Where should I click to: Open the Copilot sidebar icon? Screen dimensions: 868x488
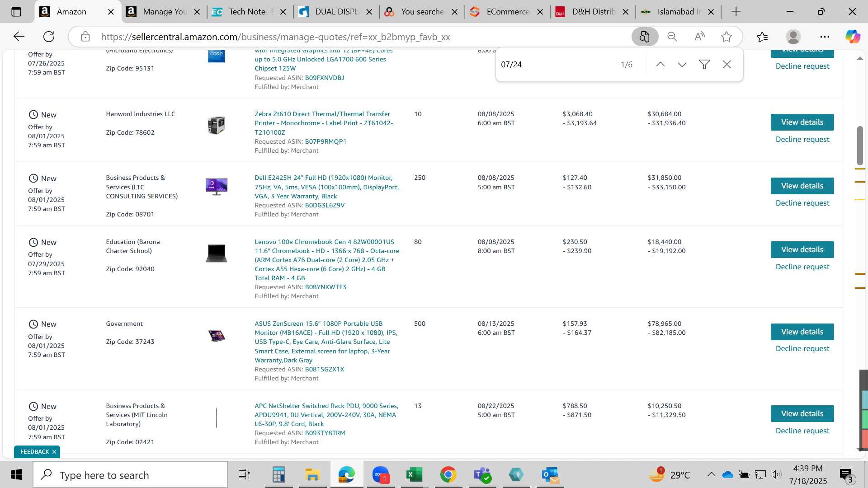click(853, 37)
